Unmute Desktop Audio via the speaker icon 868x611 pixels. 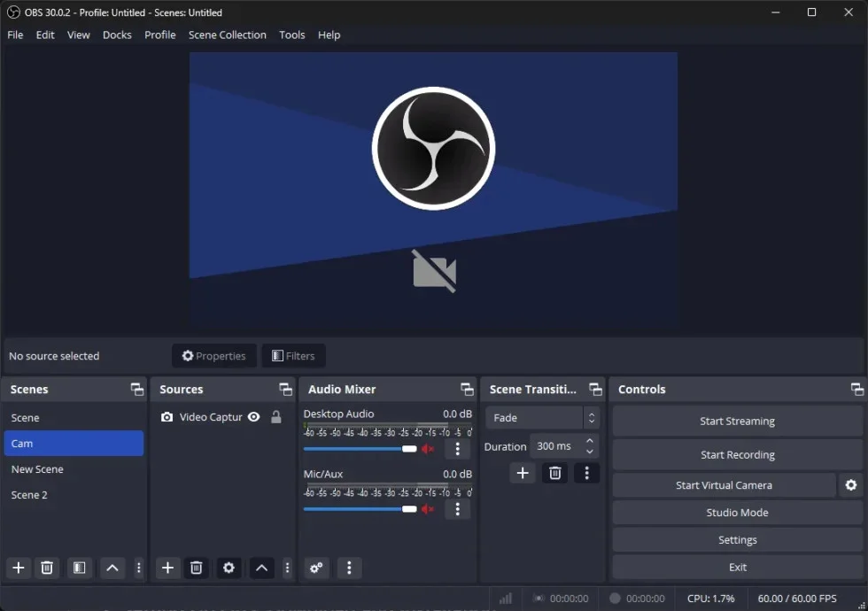(428, 449)
